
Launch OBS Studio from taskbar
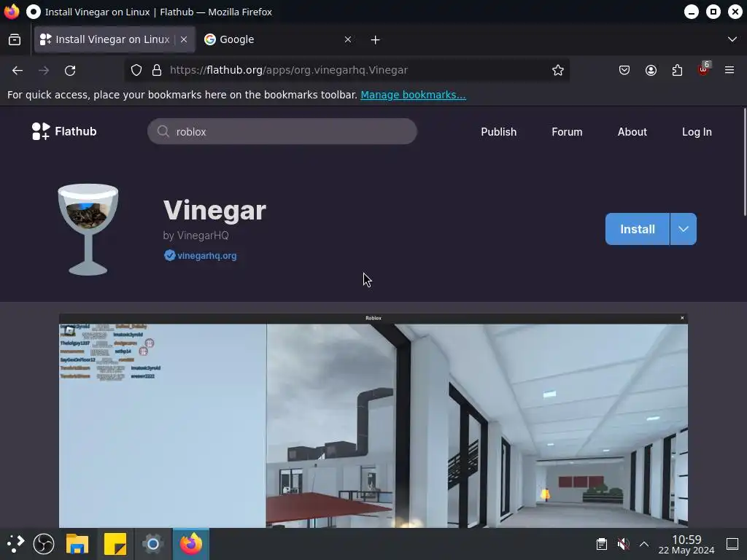point(44,544)
